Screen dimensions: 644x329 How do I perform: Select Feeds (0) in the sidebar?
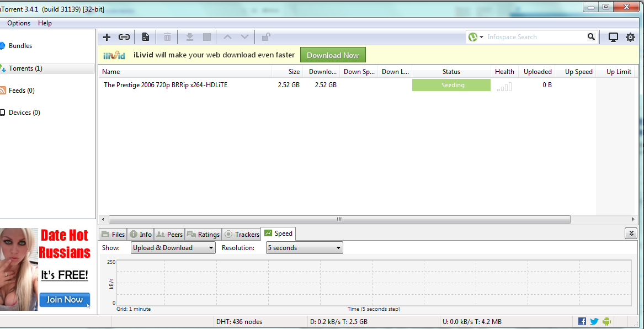tap(22, 91)
